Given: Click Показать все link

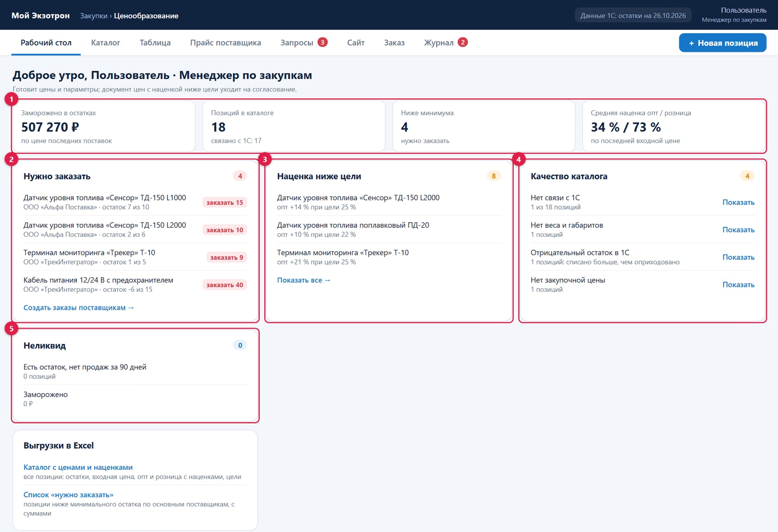Looking at the screenshot, I should (304, 280).
